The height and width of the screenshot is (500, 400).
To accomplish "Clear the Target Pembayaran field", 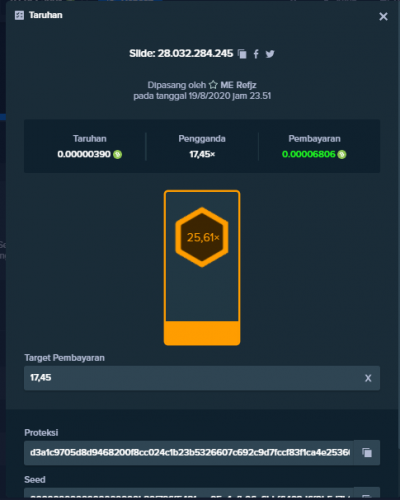I will [x=368, y=378].
